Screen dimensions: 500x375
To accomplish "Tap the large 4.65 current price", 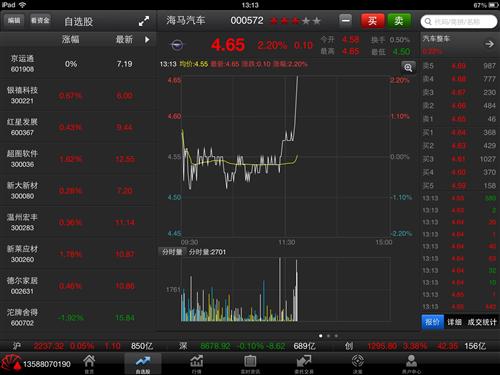I will (228, 45).
